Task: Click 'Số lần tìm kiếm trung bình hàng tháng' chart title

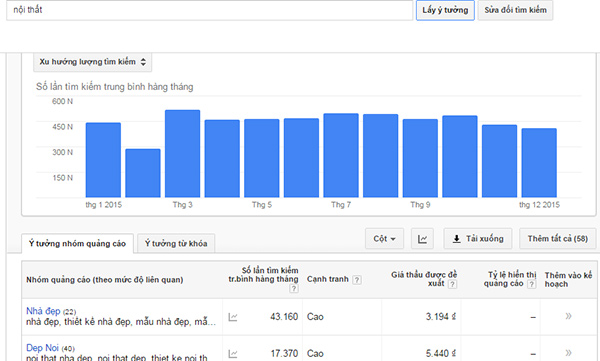Action: point(114,87)
